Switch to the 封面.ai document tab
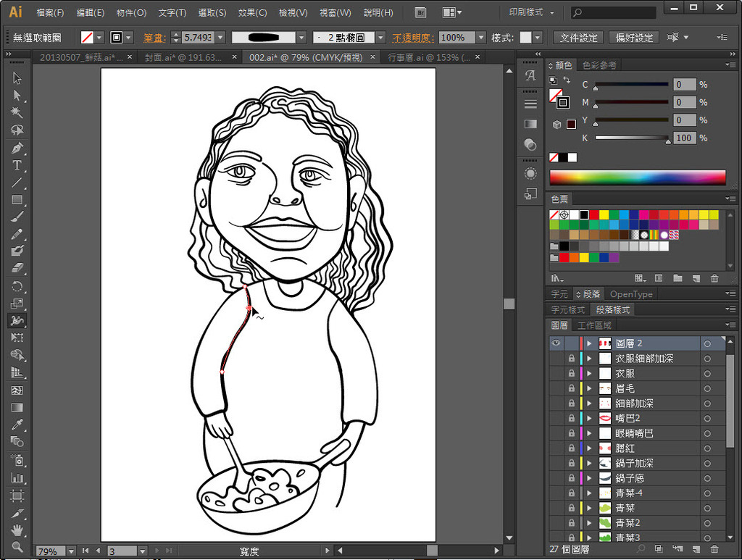Viewport: 742px width, 560px height. pyautogui.click(x=183, y=57)
